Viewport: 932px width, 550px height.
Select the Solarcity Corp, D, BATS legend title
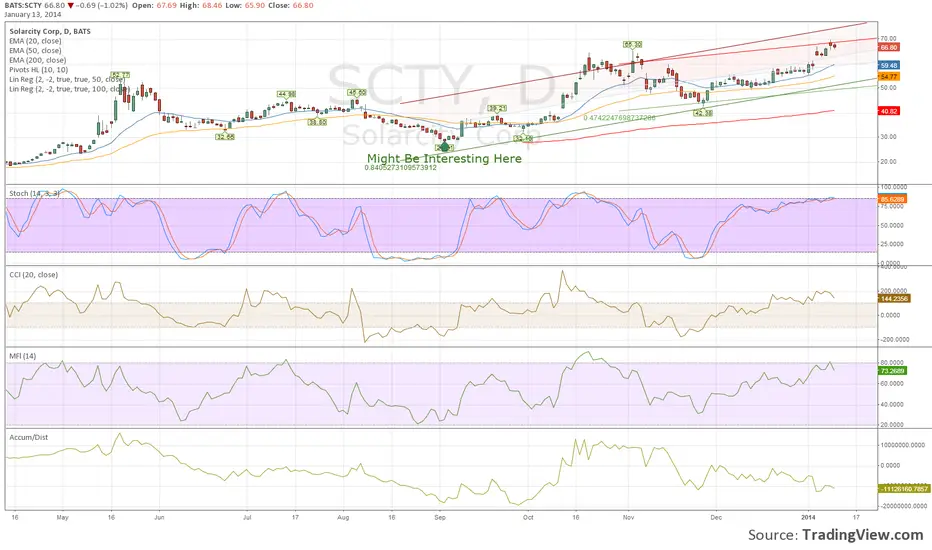pos(50,32)
